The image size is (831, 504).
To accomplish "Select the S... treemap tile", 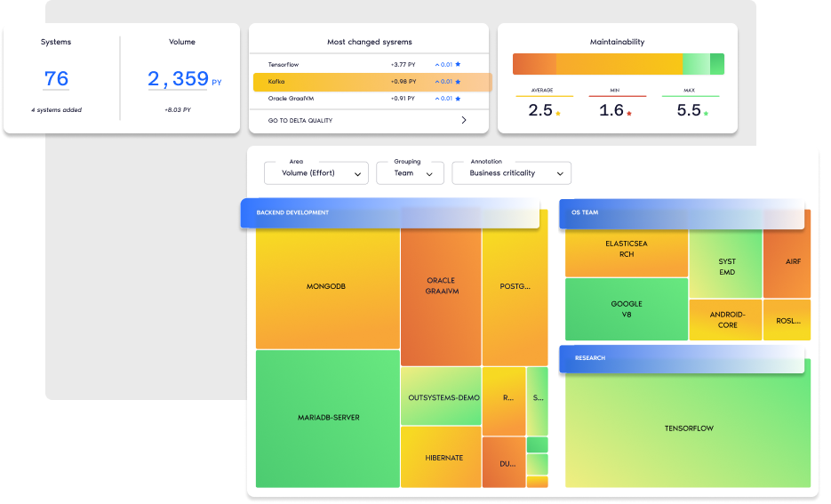I will (x=538, y=401).
